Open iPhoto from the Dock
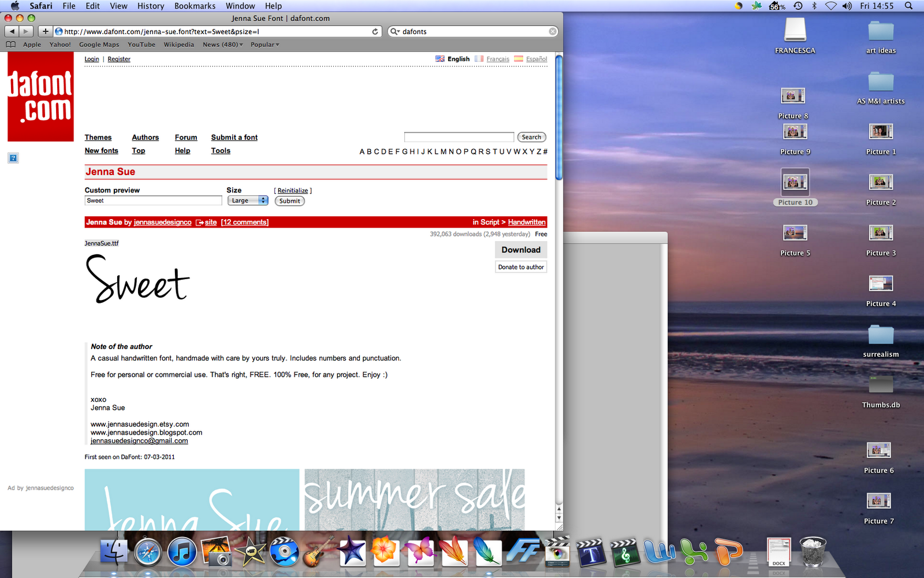 [x=216, y=552]
